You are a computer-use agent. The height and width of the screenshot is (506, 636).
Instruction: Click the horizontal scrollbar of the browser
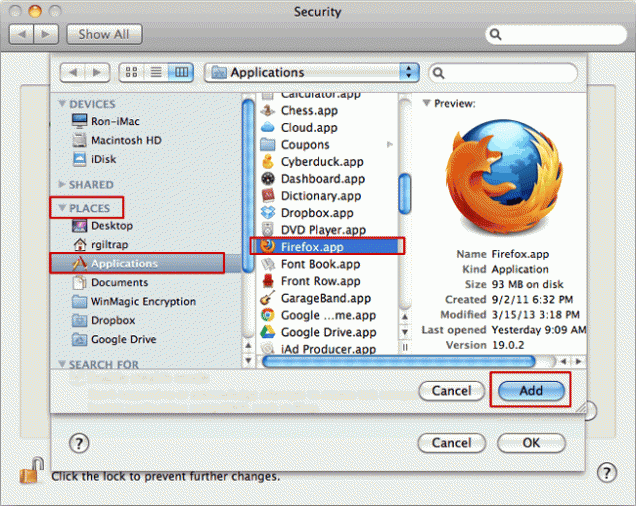click(x=399, y=361)
